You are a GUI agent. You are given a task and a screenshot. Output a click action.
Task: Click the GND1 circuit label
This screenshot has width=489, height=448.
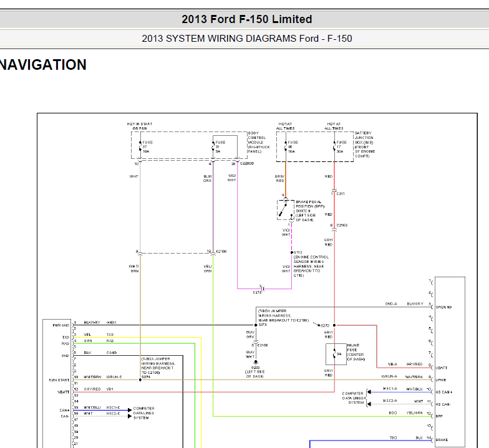[x=111, y=323]
